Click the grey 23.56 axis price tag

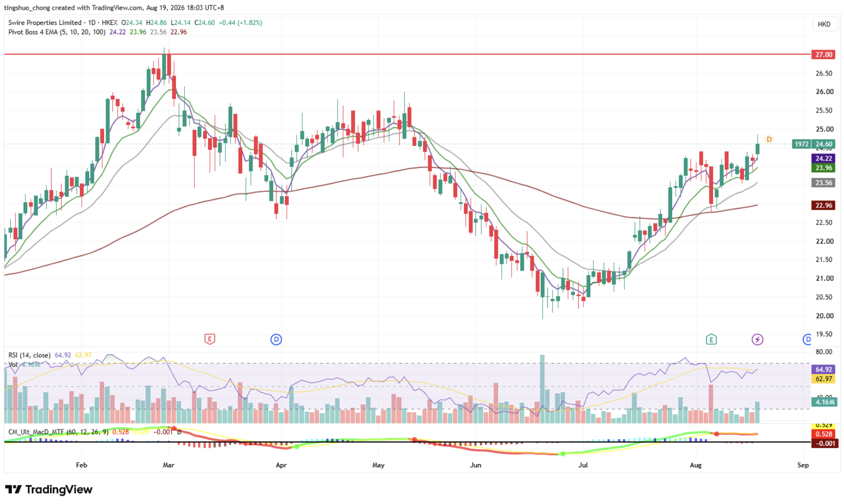tap(823, 183)
